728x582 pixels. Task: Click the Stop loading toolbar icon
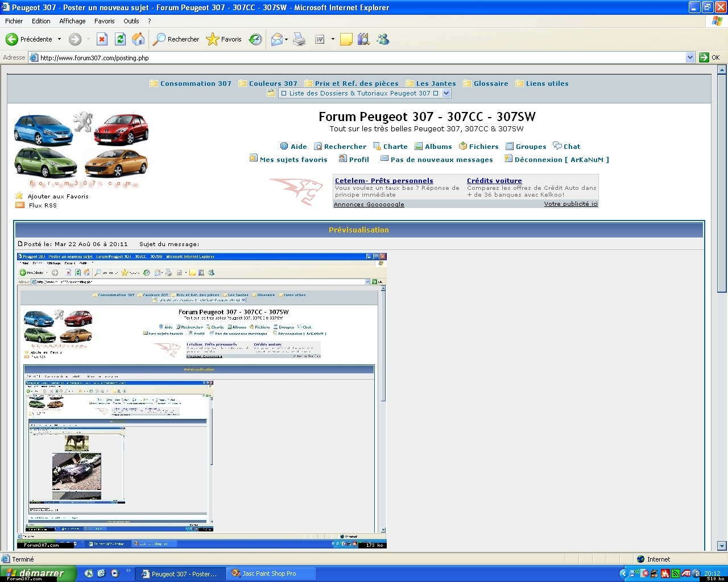pos(102,39)
